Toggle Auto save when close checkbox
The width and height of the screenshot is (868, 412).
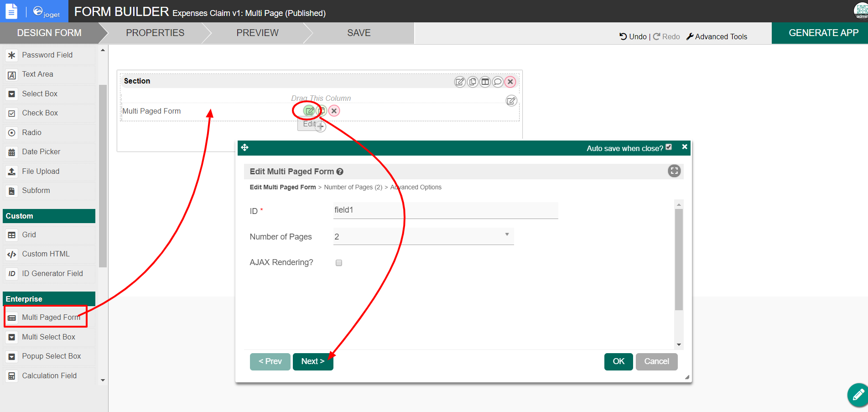point(669,147)
